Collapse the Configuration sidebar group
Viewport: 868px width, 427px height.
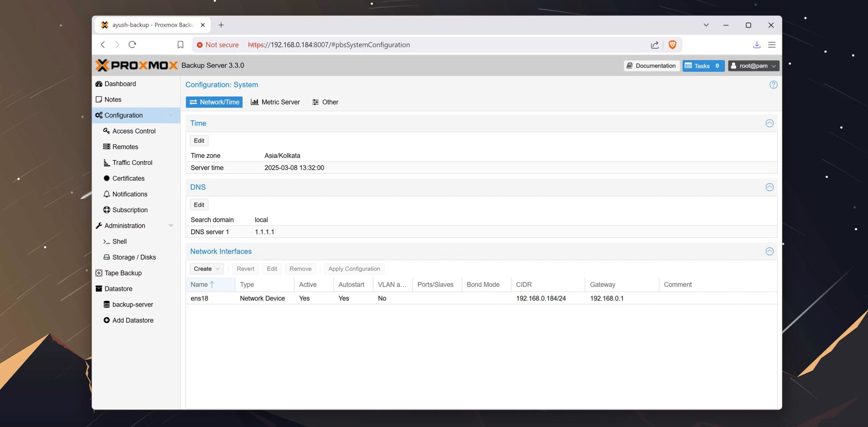[x=171, y=115]
